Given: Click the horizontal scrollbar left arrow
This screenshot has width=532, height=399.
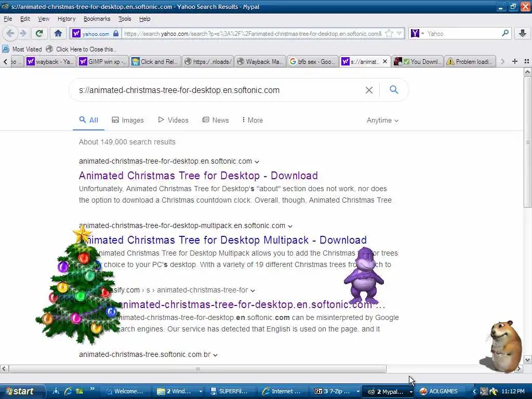Looking at the screenshot, I should tap(4, 368).
